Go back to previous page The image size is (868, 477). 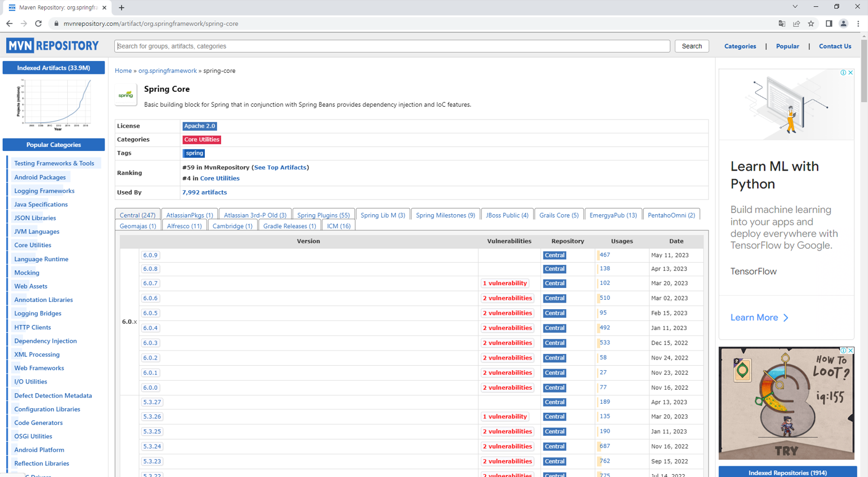pyautogui.click(x=10, y=23)
